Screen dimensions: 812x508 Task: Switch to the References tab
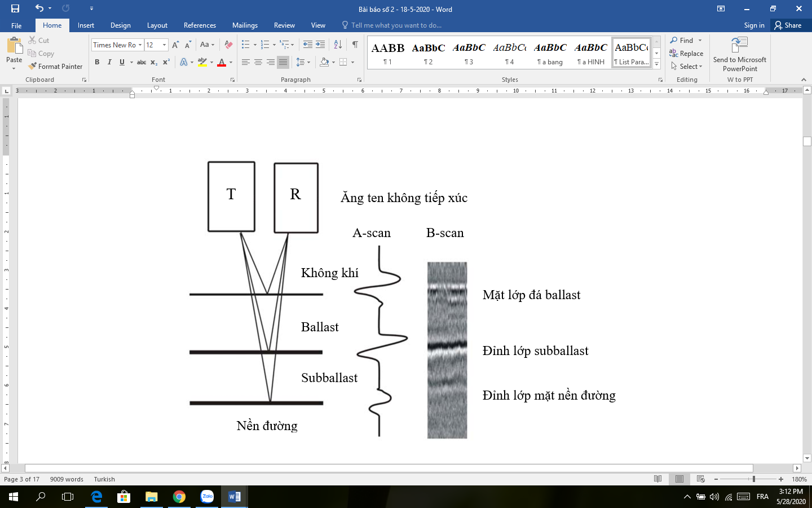point(200,25)
